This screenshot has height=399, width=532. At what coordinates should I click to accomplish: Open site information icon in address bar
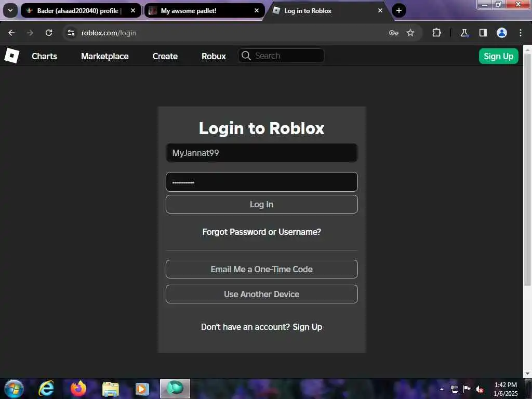pos(71,33)
